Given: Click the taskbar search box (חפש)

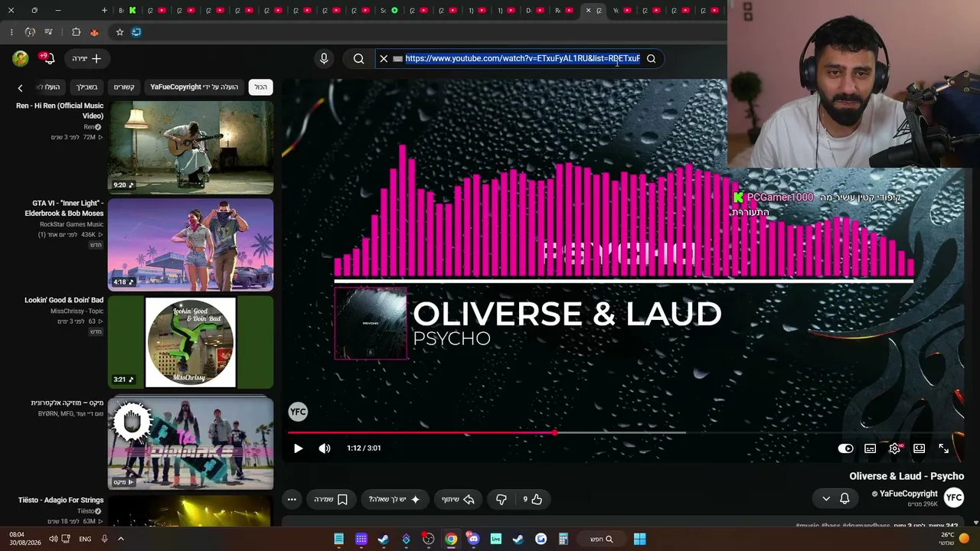Looking at the screenshot, I should [x=601, y=539].
